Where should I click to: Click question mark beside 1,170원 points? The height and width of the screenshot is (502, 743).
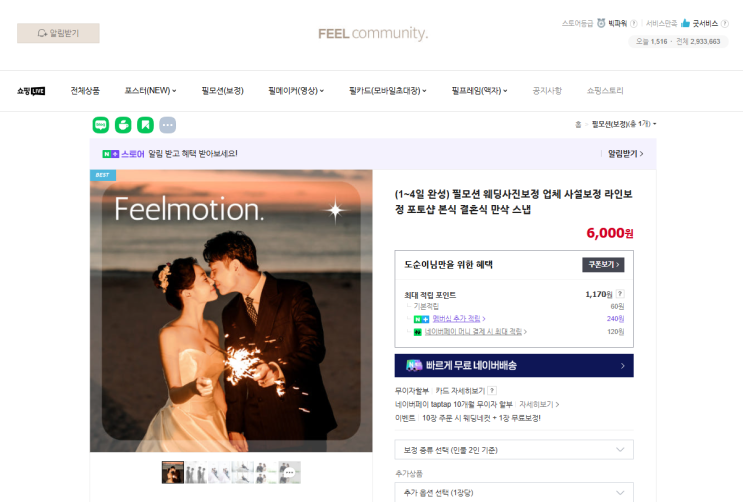pos(620,294)
